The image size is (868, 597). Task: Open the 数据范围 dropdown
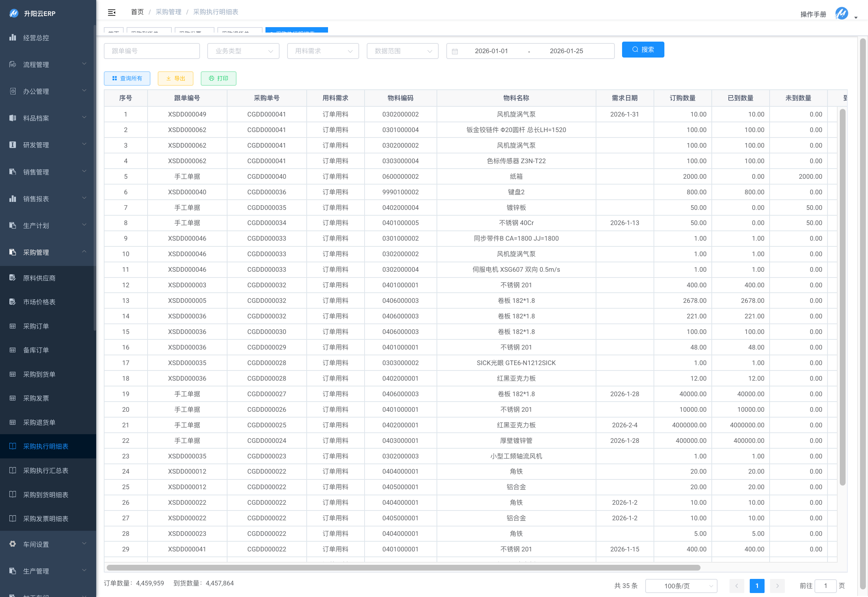(402, 51)
